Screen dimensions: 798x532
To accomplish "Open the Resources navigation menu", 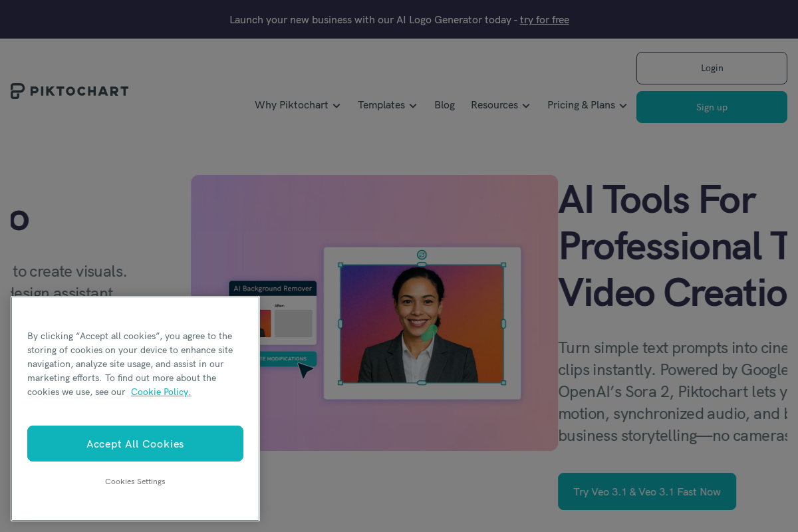I will tap(495, 105).
